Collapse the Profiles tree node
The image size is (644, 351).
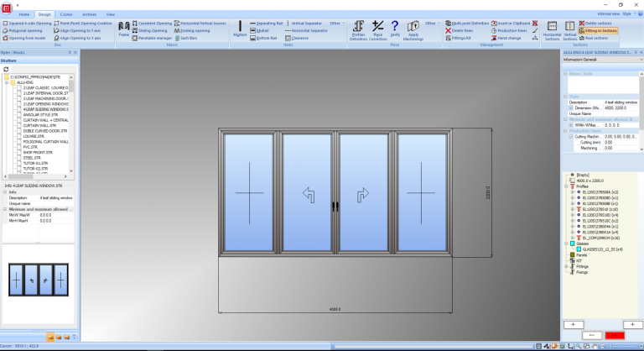(x=565, y=187)
